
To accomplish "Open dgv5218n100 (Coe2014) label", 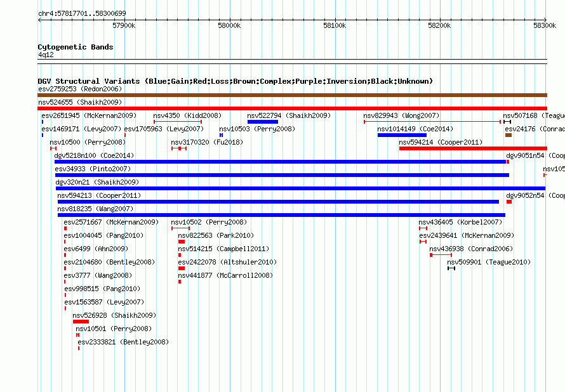I will coord(94,155).
